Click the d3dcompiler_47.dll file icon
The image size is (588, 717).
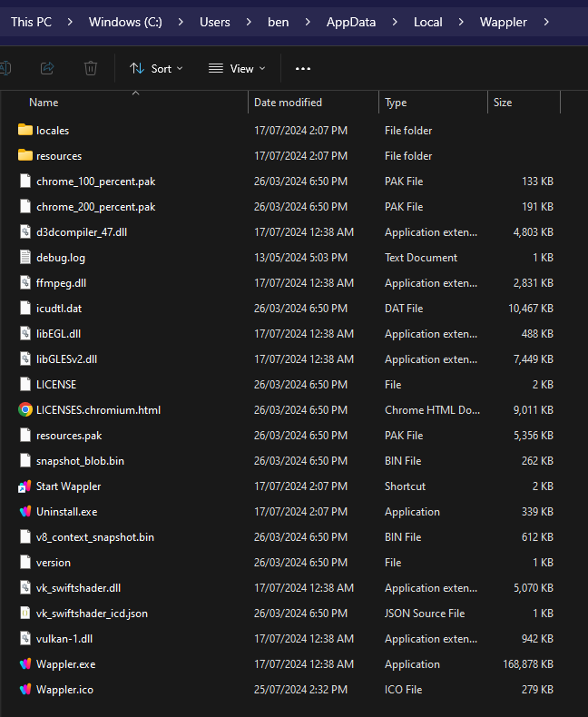[x=25, y=231]
